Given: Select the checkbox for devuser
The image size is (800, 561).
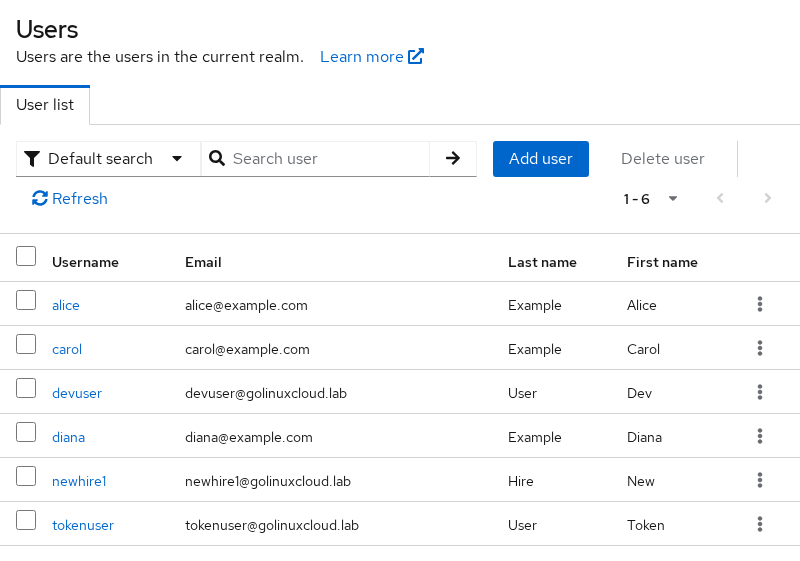Looking at the screenshot, I should coord(26,388).
